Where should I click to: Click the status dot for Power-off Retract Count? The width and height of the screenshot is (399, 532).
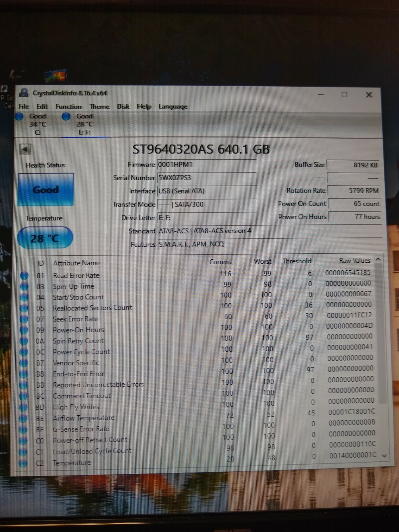click(x=23, y=441)
